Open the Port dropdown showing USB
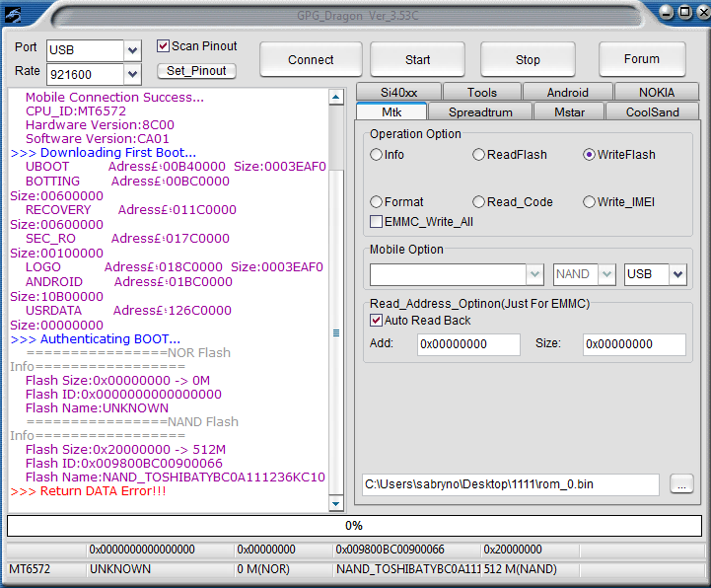The height and width of the screenshot is (588, 711). 132,50
